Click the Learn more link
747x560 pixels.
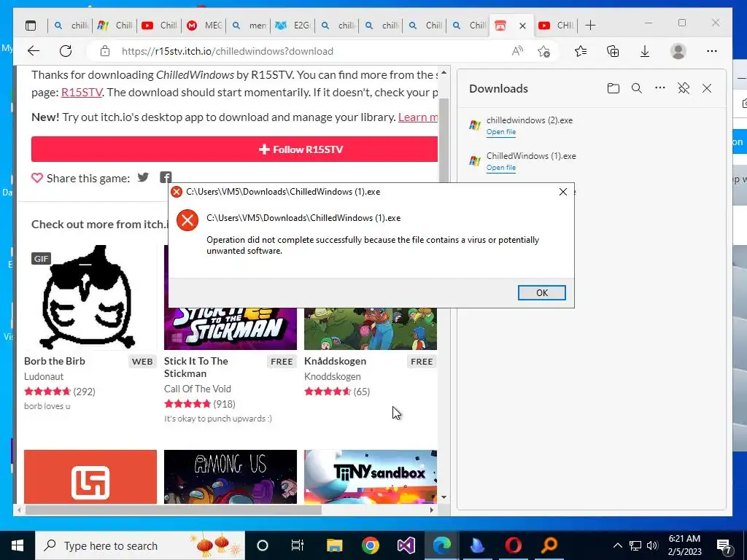point(418,117)
